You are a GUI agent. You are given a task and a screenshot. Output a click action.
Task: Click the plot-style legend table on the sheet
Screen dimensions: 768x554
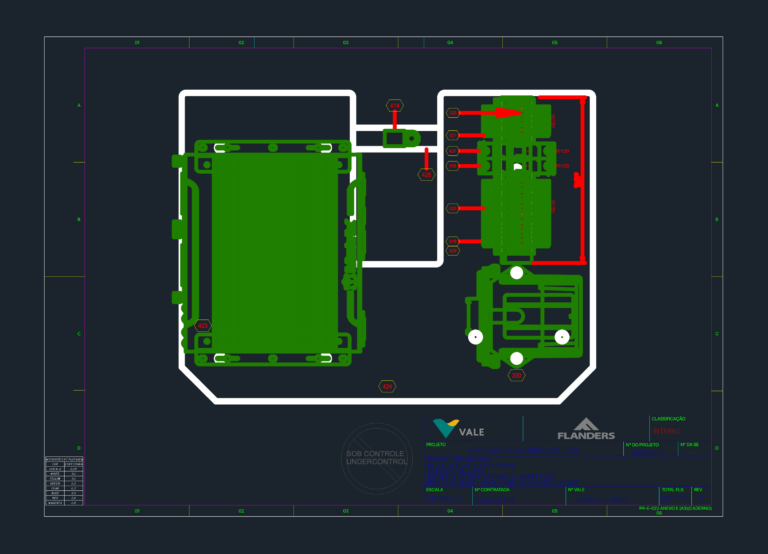[x=64, y=481]
